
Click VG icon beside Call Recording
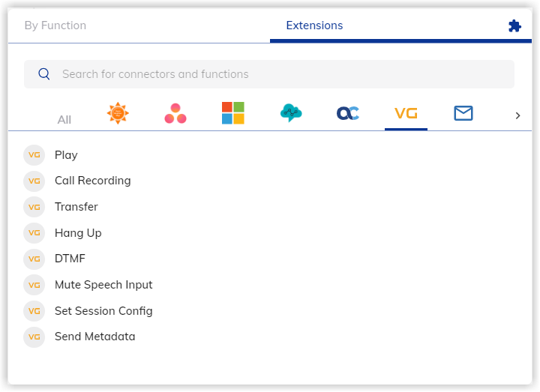point(34,181)
